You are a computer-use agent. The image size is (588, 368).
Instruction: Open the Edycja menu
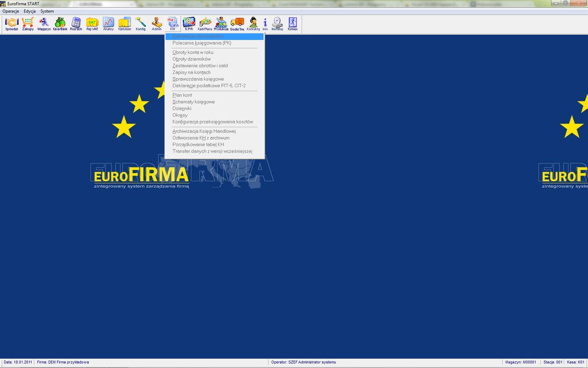pos(30,11)
